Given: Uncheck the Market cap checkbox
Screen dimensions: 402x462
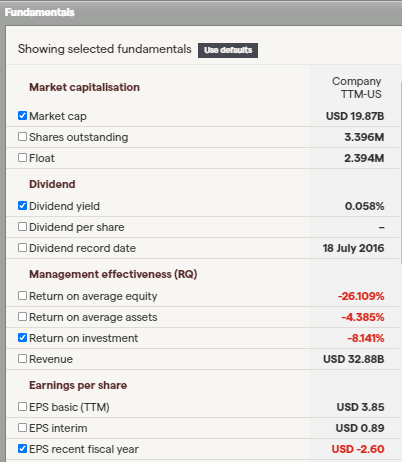Looking at the screenshot, I should (22, 116).
